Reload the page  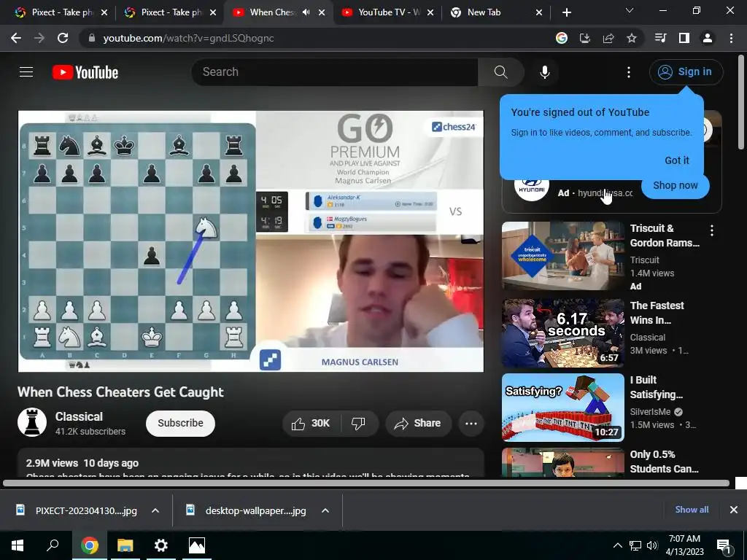tap(63, 38)
